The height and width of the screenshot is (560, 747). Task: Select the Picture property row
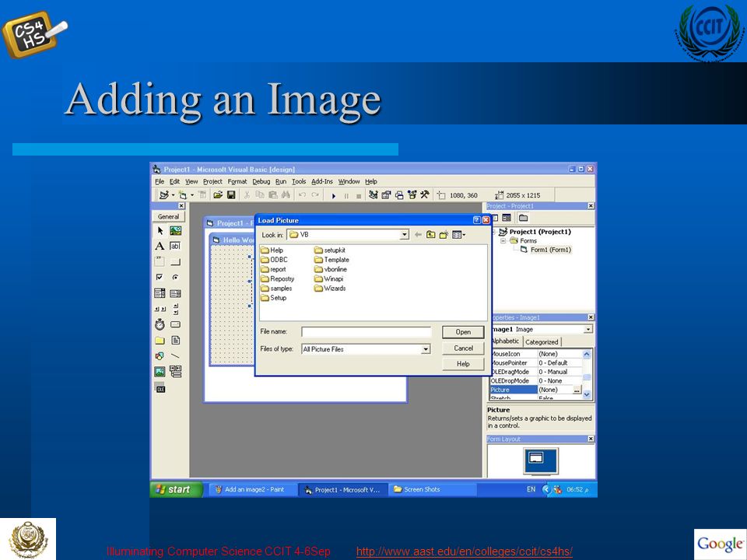click(x=536, y=390)
